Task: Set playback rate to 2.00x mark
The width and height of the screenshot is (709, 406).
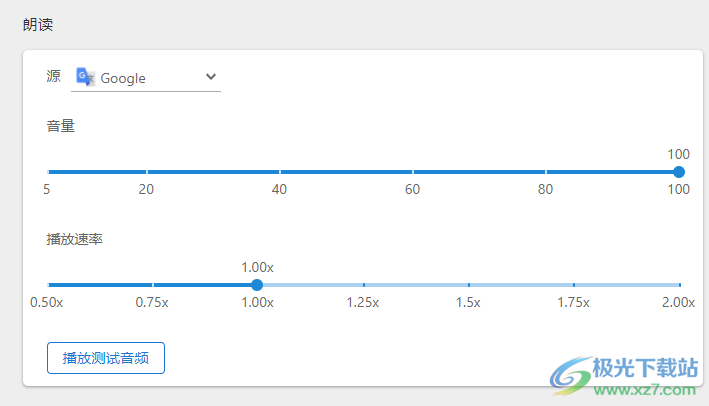Action: (679, 285)
